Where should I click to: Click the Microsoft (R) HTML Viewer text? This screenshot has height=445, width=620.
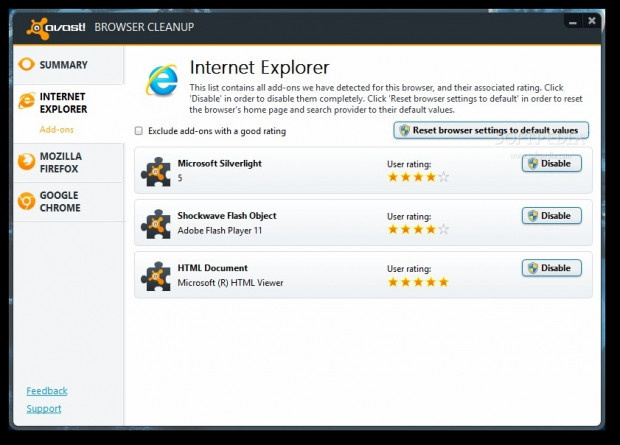pos(230,283)
